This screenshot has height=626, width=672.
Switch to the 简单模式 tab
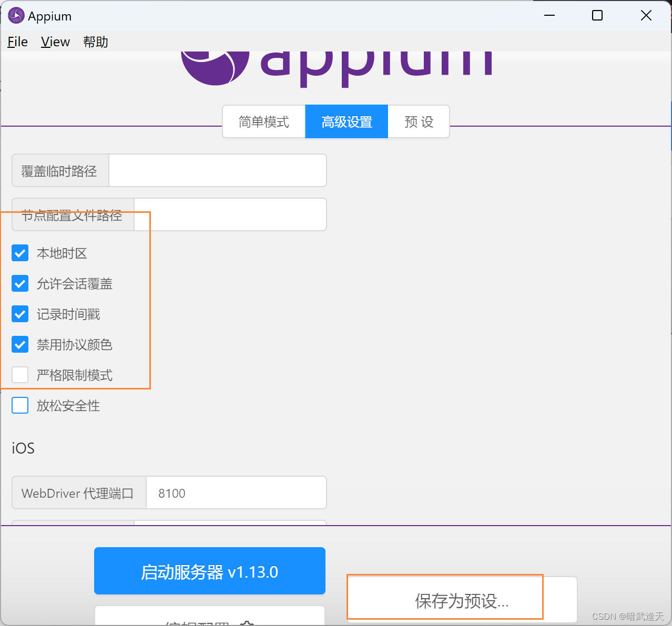[264, 122]
